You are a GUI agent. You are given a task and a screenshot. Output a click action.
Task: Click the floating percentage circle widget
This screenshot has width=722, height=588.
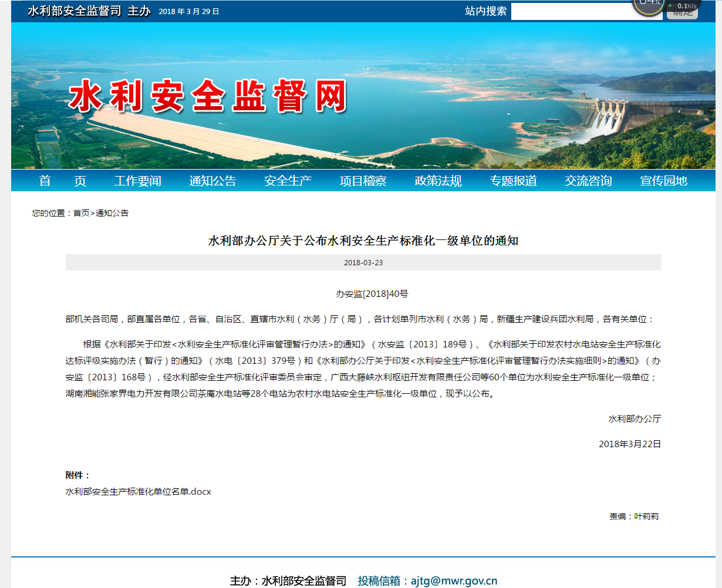pos(648,6)
